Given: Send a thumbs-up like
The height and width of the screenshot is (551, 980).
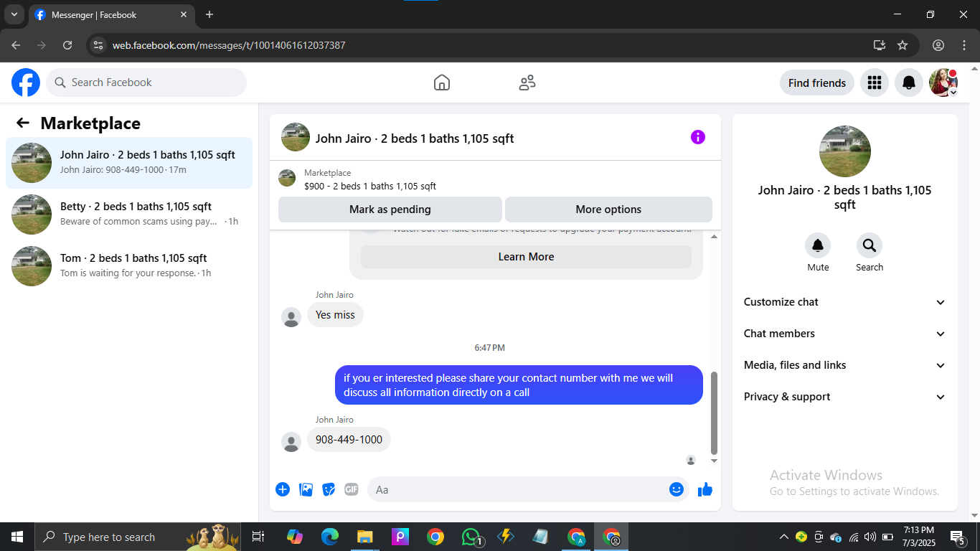Looking at the screenshot, I should pos(705,489).
